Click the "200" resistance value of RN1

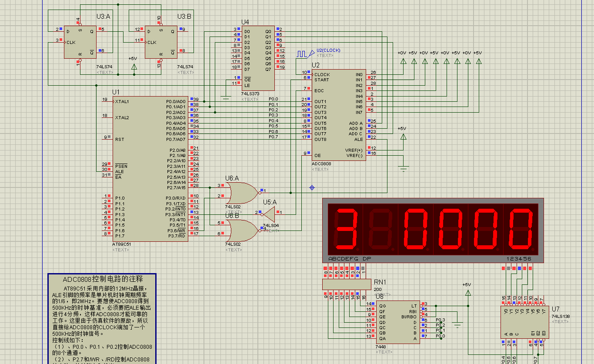tap(378, 290)
